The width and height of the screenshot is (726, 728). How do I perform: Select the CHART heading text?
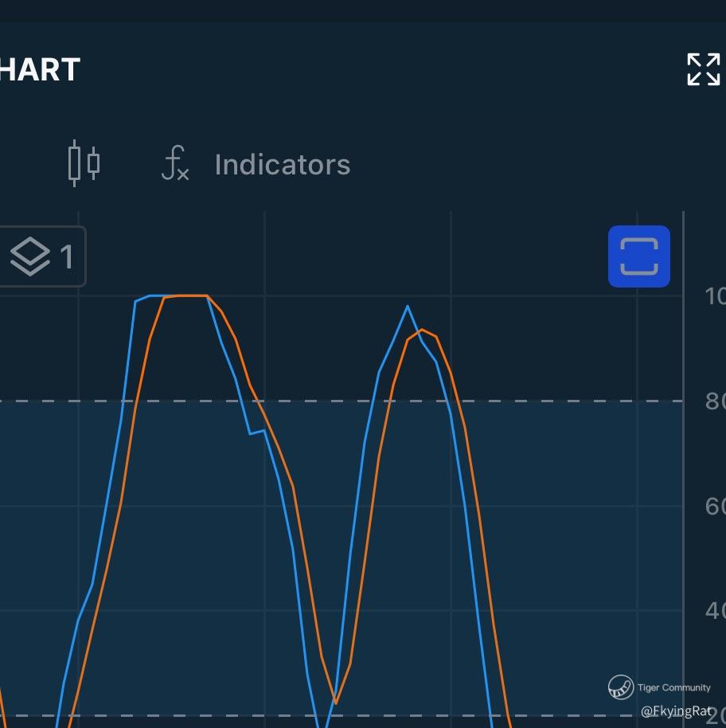tap(40, 69)
